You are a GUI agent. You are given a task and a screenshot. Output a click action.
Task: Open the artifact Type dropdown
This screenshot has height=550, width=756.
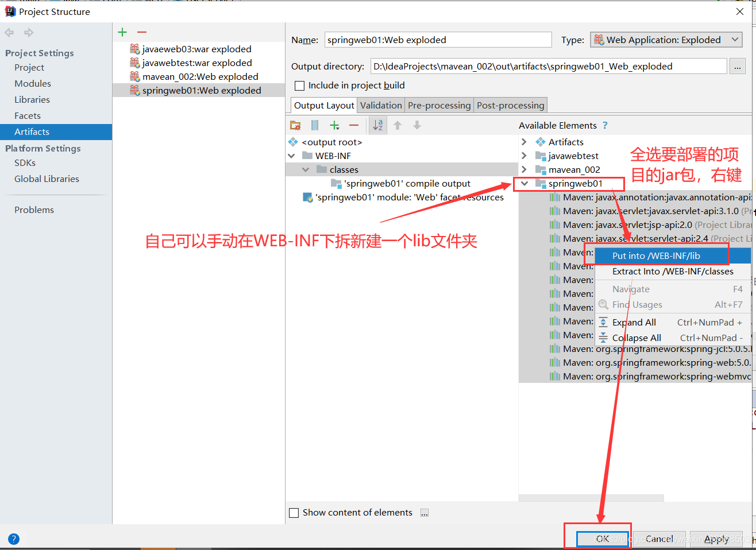coord(736,40)
